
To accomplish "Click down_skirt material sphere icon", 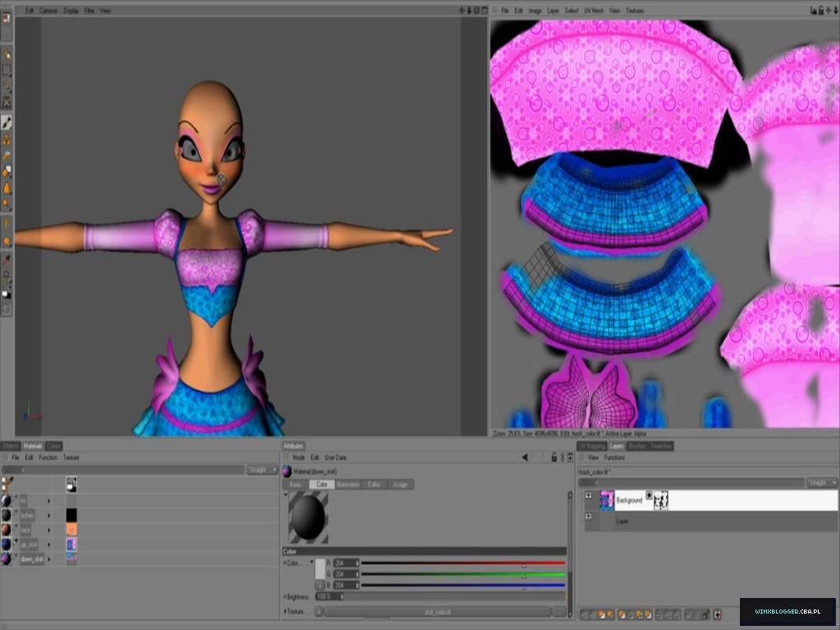I will tap(6, 559).
